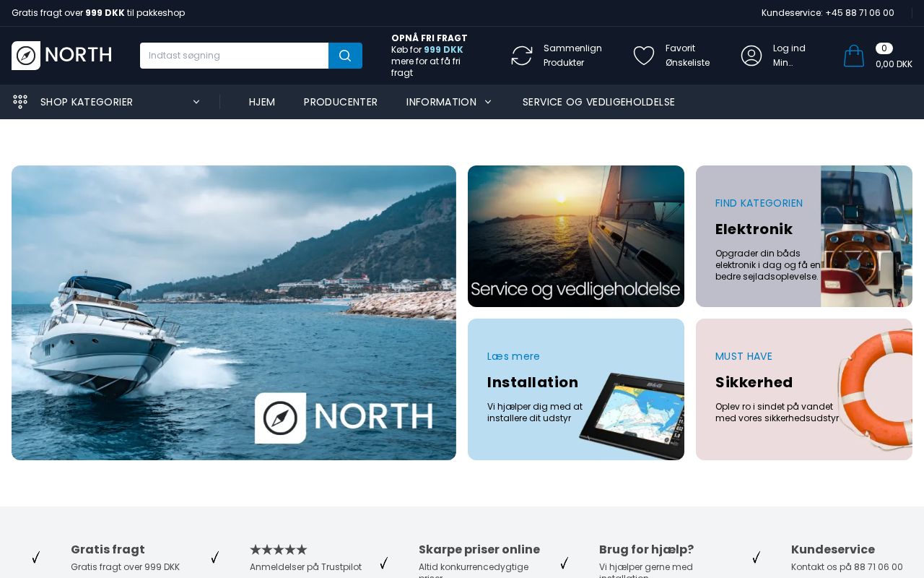Click the Log ind link

789,48
